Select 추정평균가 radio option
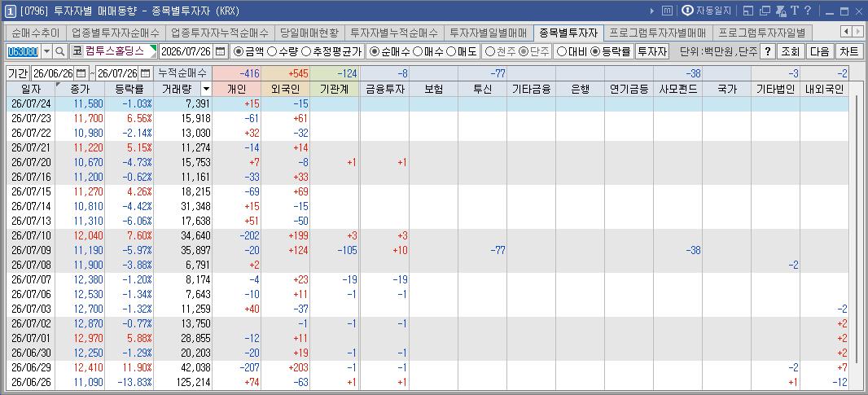Screen dimensions: 868x395 click(331, 51)
